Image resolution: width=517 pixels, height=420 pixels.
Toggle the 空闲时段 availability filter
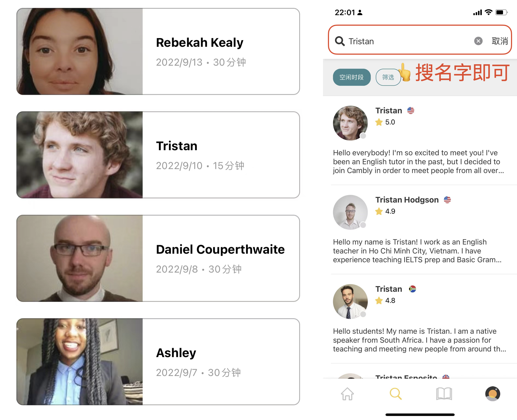[352, 77]
